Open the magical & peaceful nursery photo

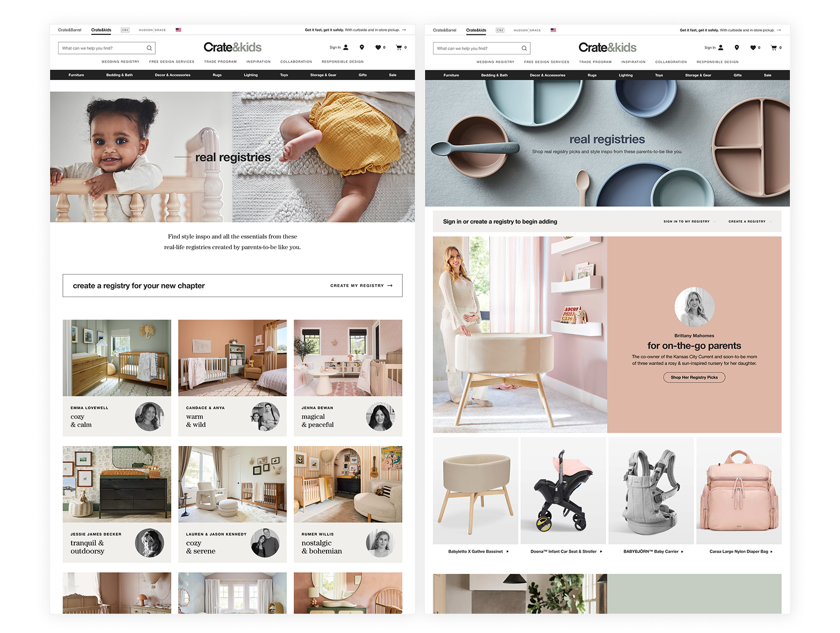coord(348,358)
